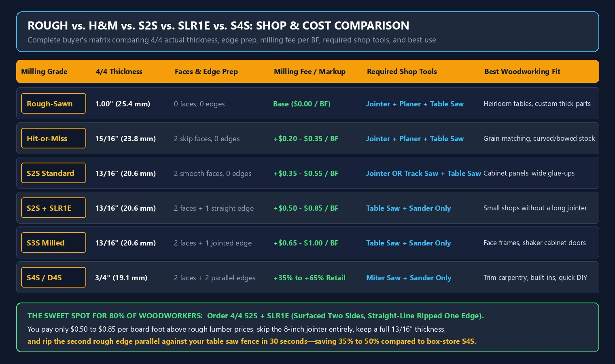615x364 pixels.
Task: Click the Faces & Edge Prep header
Action: pyautogui.click(x=206, y=72)
